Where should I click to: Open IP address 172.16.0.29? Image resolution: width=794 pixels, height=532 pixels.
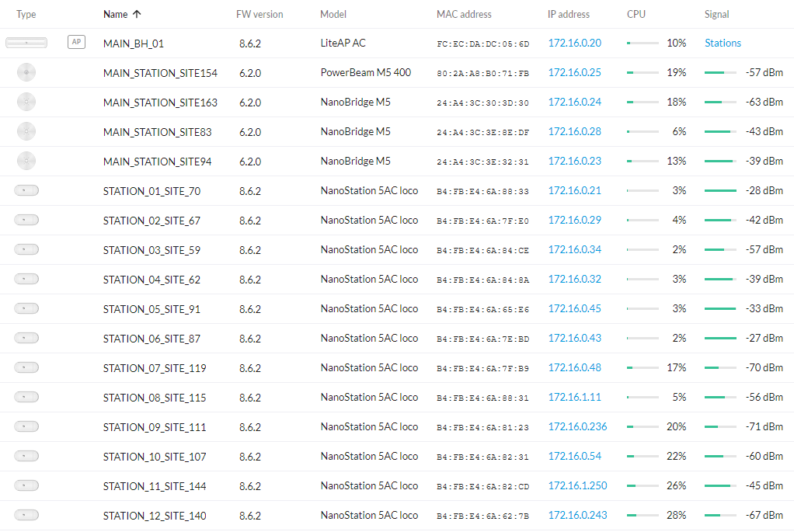click(x=575, y=220)
